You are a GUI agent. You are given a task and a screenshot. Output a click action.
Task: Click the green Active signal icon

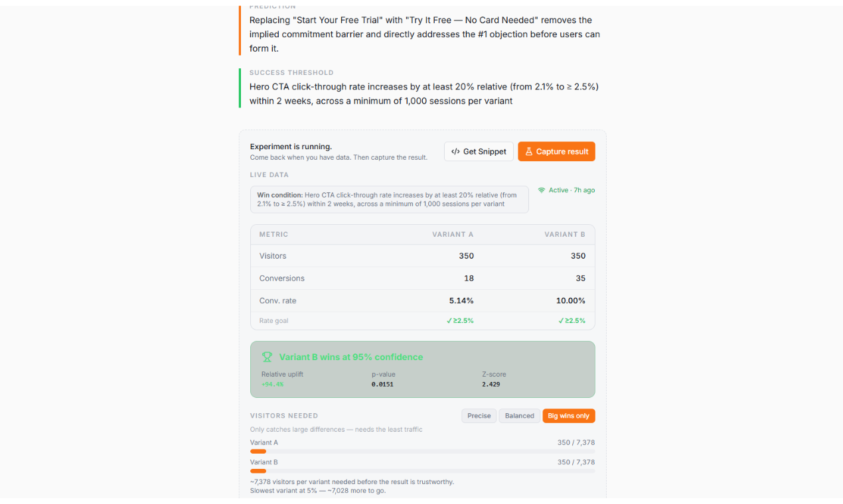[542, 190]
